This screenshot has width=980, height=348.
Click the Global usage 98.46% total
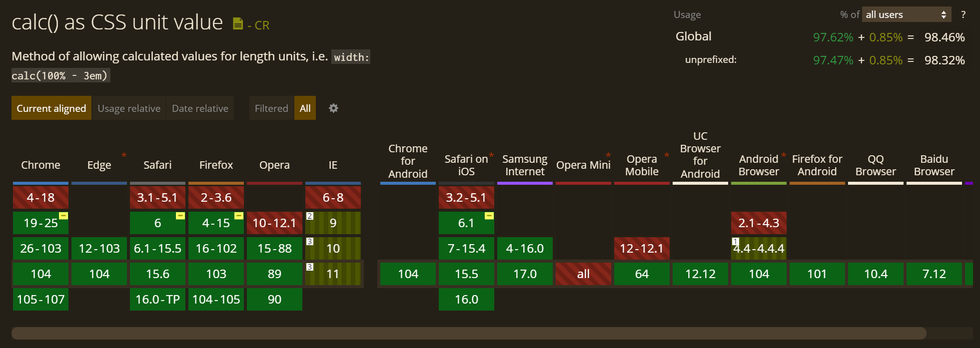click(x=944, y=37)
